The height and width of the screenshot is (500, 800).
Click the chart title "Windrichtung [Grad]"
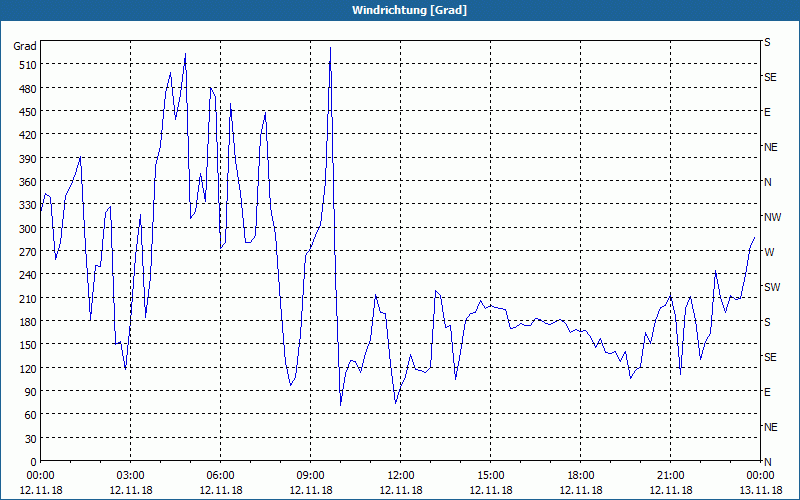(x=409, y=10)
